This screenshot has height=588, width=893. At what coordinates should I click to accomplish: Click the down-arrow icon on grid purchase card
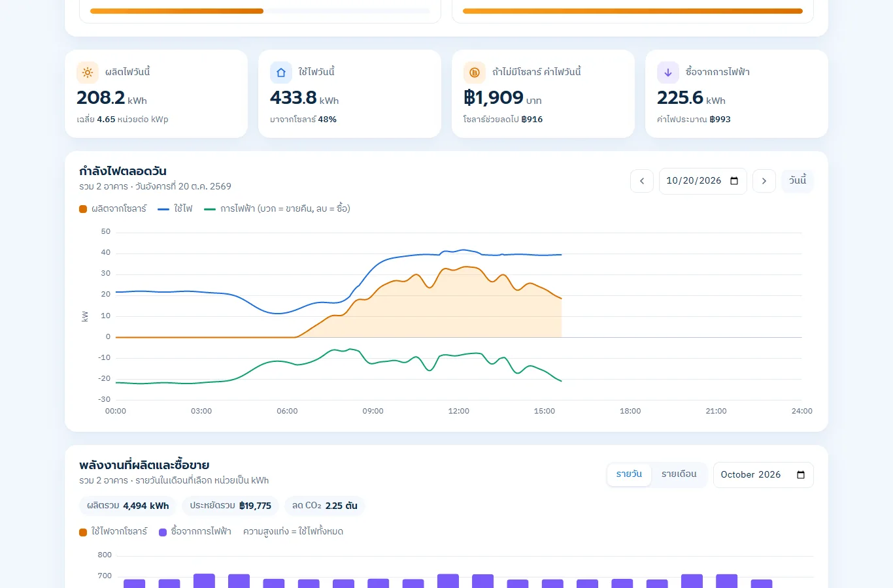coord(668,73)
